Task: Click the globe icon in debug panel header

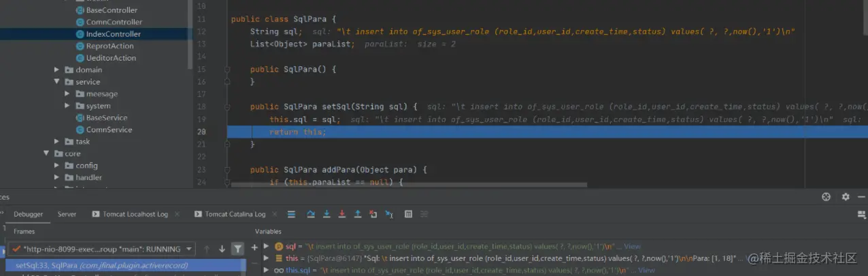Action: click(x=827, y=197)
